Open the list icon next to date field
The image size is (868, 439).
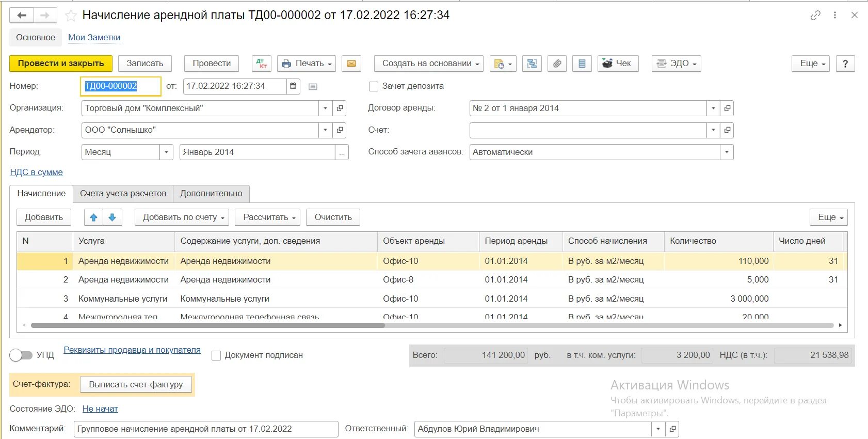(x=313, y=87)
